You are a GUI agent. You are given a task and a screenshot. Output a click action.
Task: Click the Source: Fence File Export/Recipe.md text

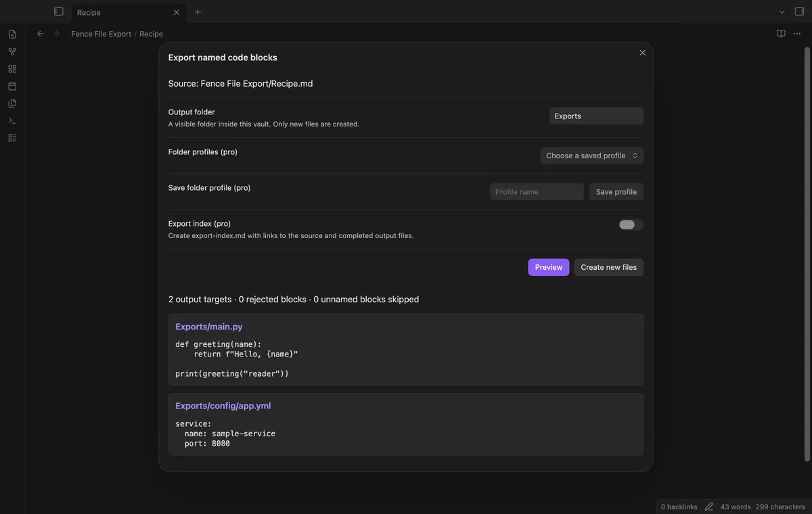pyautogui.click(x=240, y=84)
